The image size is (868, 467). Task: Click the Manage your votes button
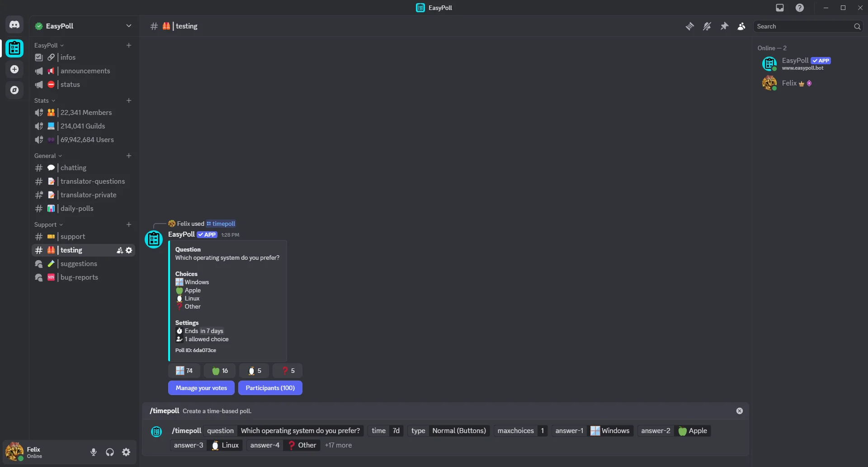(201, 388)
